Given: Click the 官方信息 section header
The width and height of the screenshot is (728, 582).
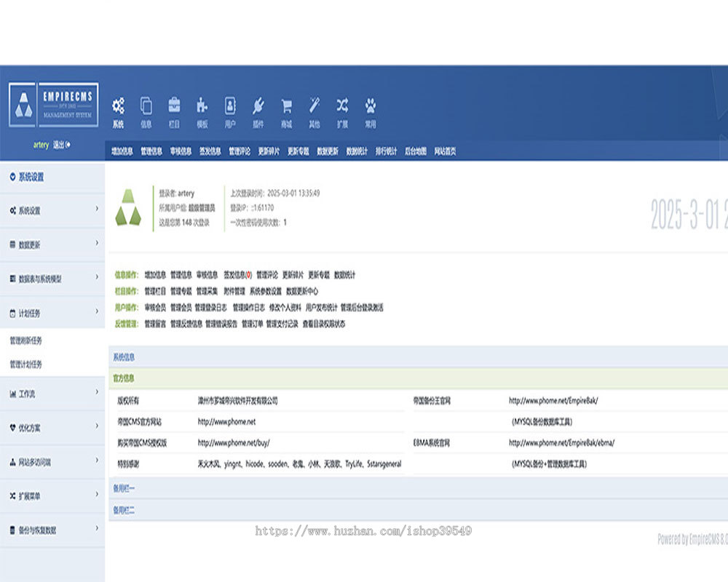Looking at the screenshot, I should [x=124, y=379].
